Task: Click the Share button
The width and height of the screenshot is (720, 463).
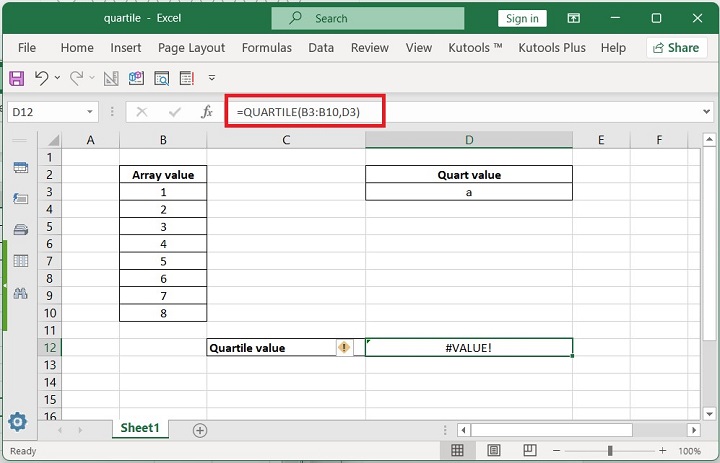Action: 676,47
